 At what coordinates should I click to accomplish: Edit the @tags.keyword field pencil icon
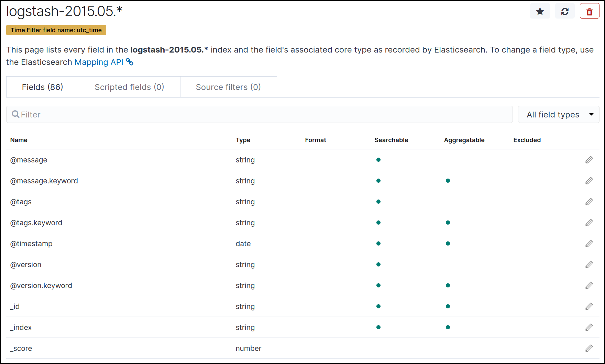pyautogui.click(x=589, y=223)
